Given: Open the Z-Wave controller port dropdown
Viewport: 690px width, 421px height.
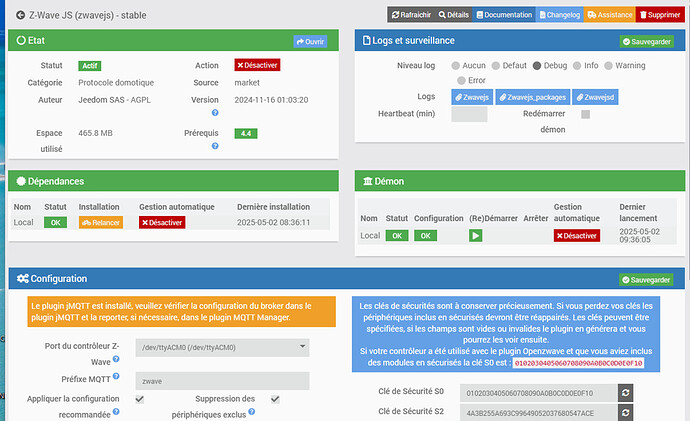Looking at the screenshot, I should 222,348.
